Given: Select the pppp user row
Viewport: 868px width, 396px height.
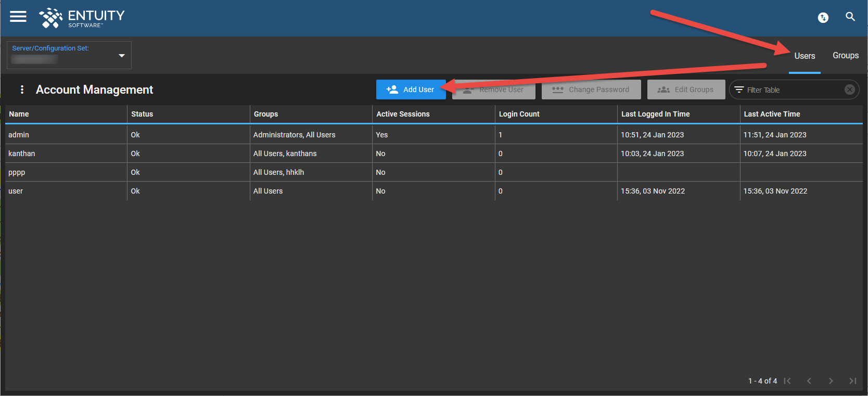Looking at the screenshot, I should tap(434, 172).
